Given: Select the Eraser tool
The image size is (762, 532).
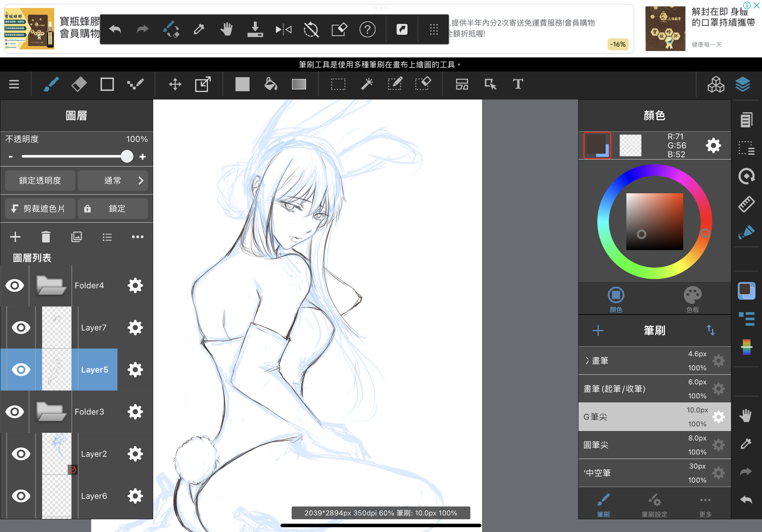Looking at the screenshot, I should click(79, 84).
